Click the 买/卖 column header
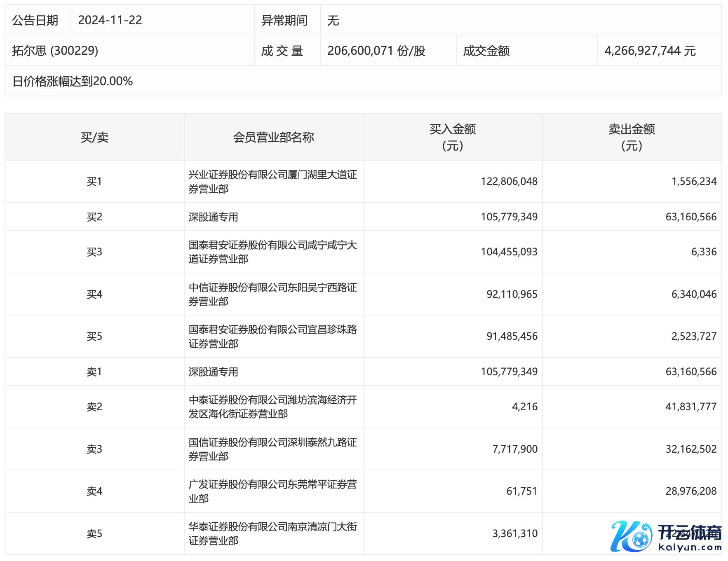The height and width of the screenshot is (561, 728). [x=94, y=137]
